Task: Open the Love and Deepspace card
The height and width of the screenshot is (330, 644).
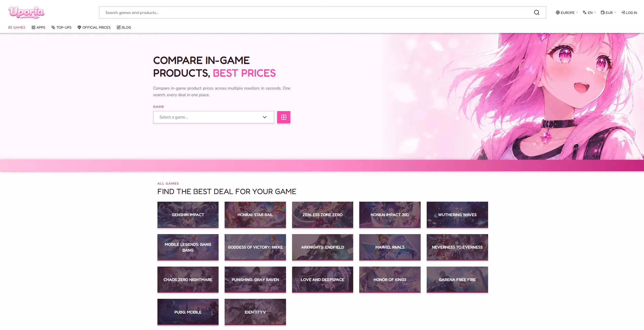Action: point(323,280)
